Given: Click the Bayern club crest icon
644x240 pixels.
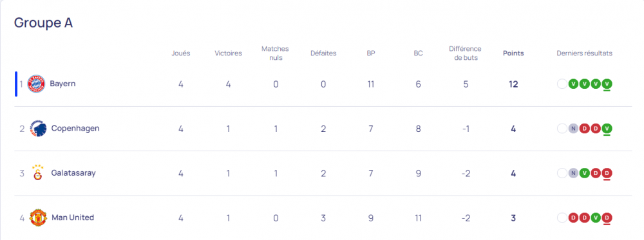Looking at the screenshot, I should tap(36, 84).
